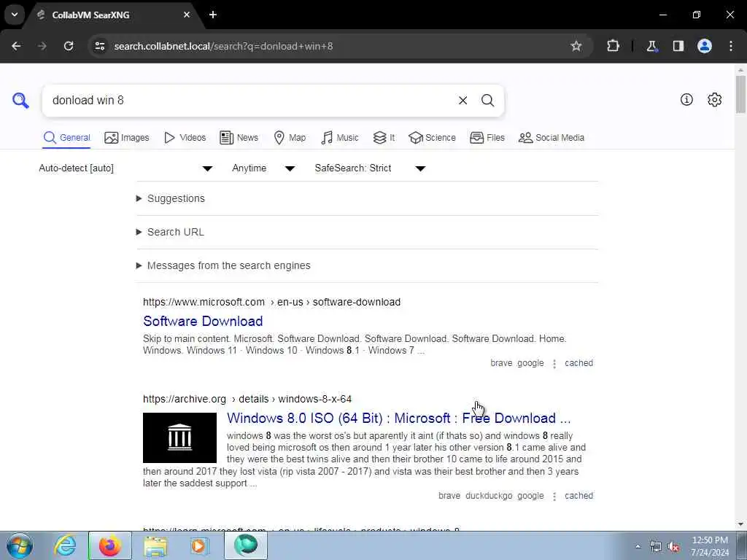This screenshot has width=747, height=560.
Task: Open the taskbar clock and date
Action: tap(710, 546)
